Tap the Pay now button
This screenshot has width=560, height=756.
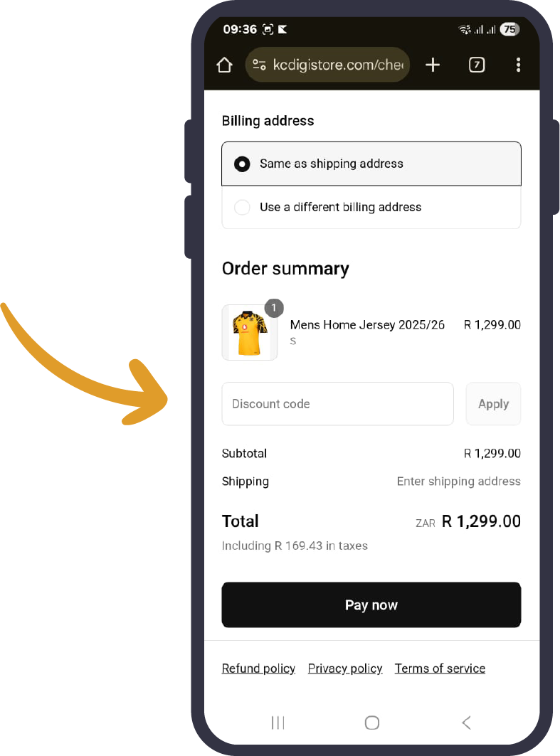pos(371,605)
